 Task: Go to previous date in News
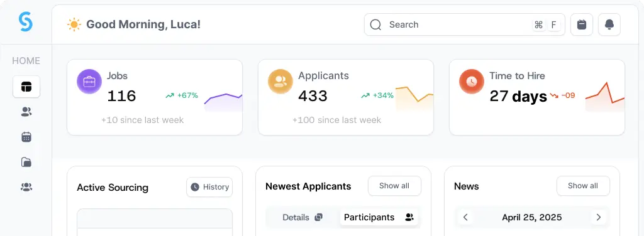click(465, 217)
